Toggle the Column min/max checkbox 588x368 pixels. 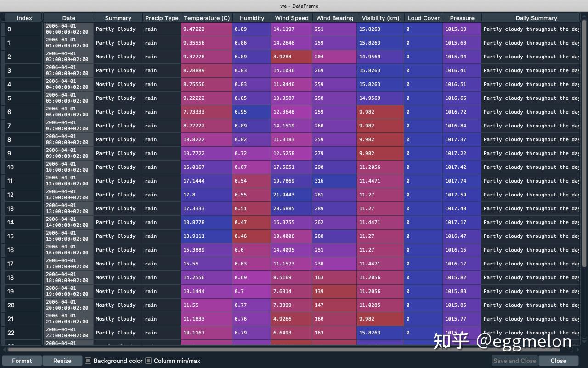148,361
